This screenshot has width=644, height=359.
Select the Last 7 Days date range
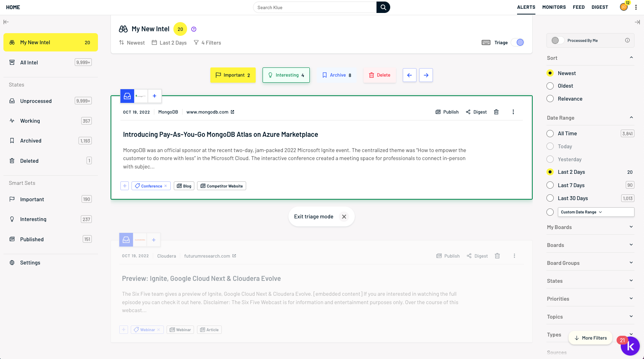coord(550,185)
